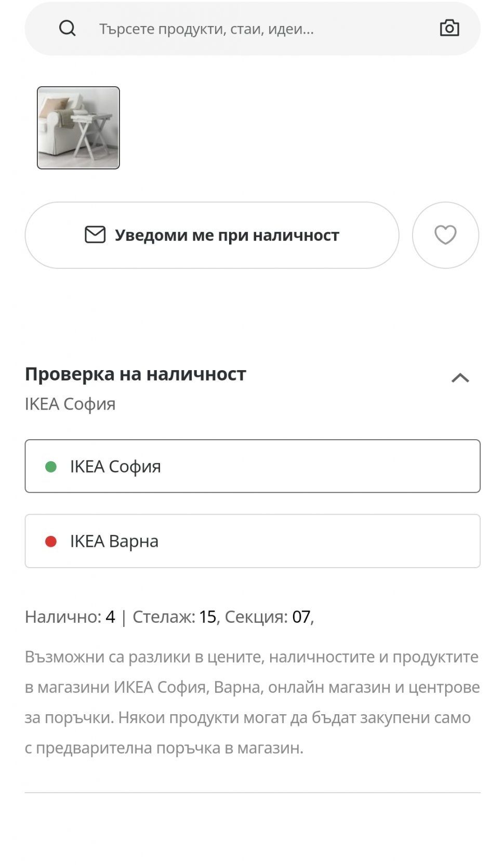
Task: Click the envelope icon on notify button
Action: coord(95,235)
